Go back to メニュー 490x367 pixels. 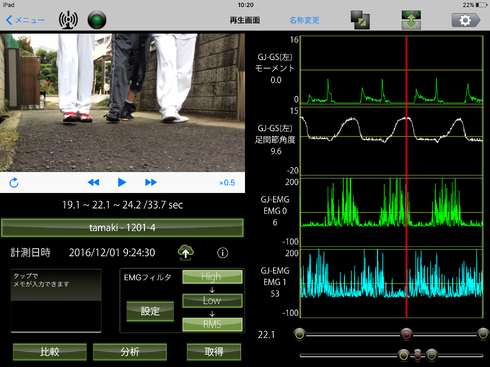[x=25, y=20]
